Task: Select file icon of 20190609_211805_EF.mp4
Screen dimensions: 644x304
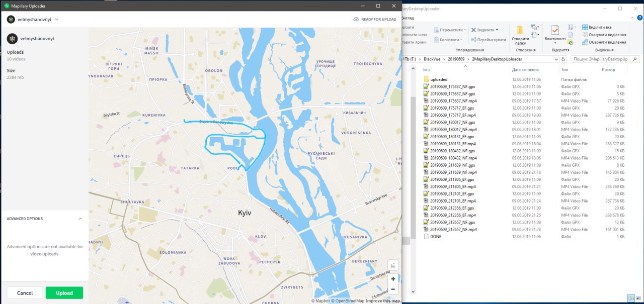Action: 426,186
